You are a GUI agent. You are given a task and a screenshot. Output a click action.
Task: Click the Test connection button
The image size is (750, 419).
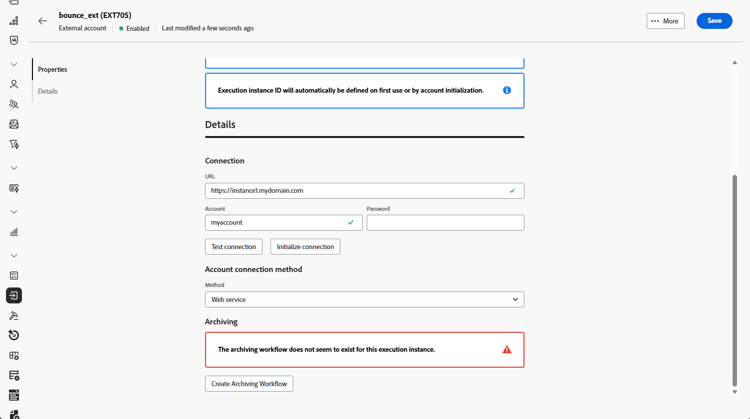point(233,247)
